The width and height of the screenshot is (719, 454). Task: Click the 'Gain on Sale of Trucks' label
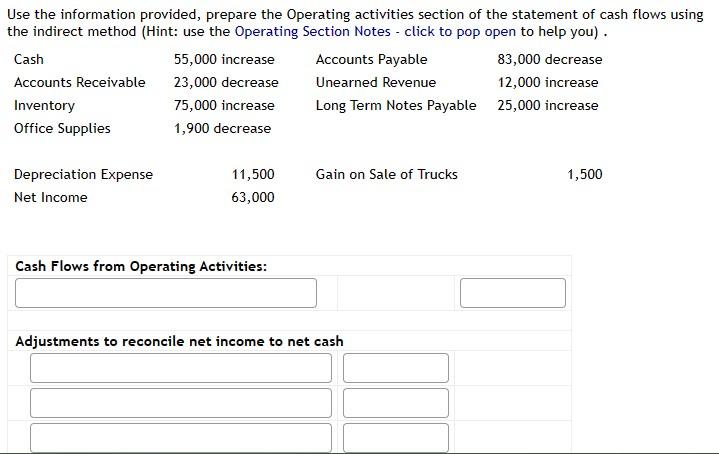coord(387,174)
